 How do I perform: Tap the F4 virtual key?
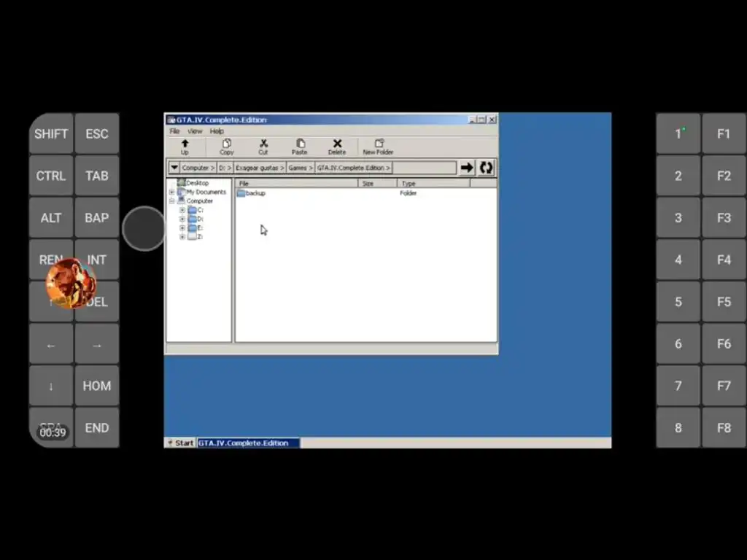click(x=724, y=260)
